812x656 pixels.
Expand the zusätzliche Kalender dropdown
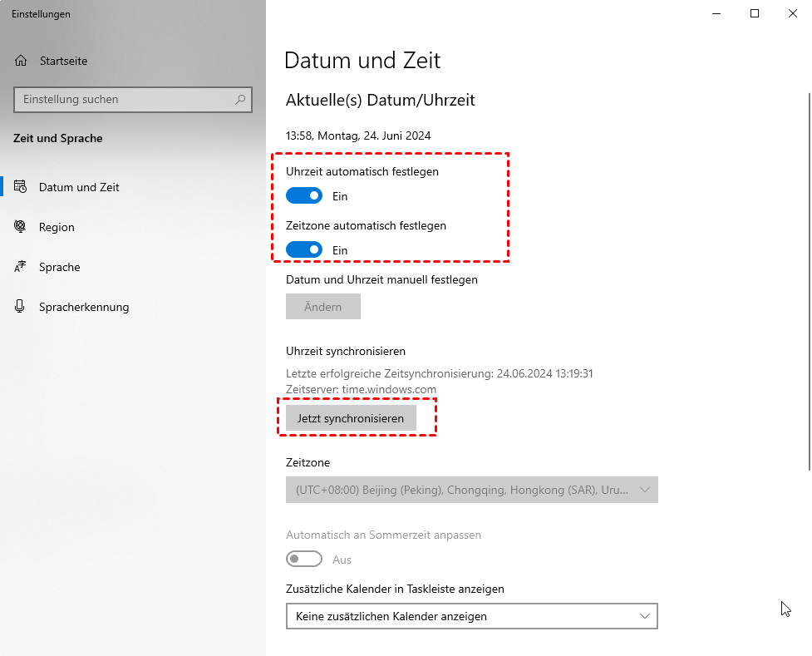471,616
